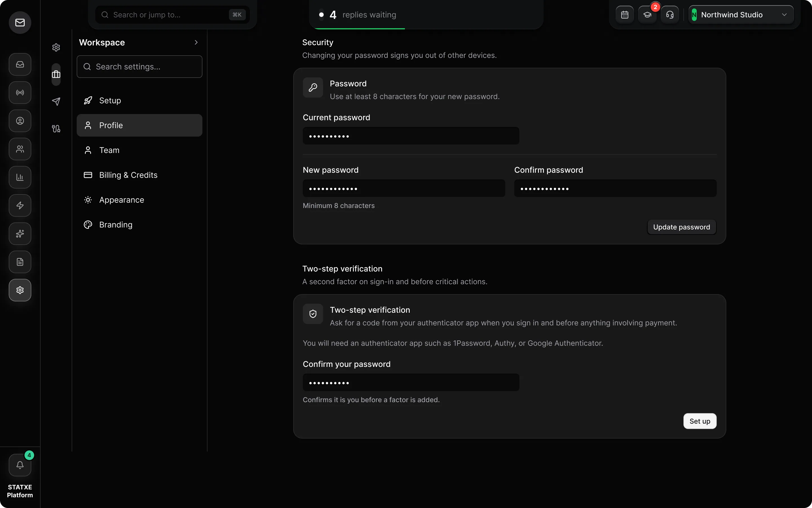Open the graduation cap icon with badge 2

click(647, 15)
